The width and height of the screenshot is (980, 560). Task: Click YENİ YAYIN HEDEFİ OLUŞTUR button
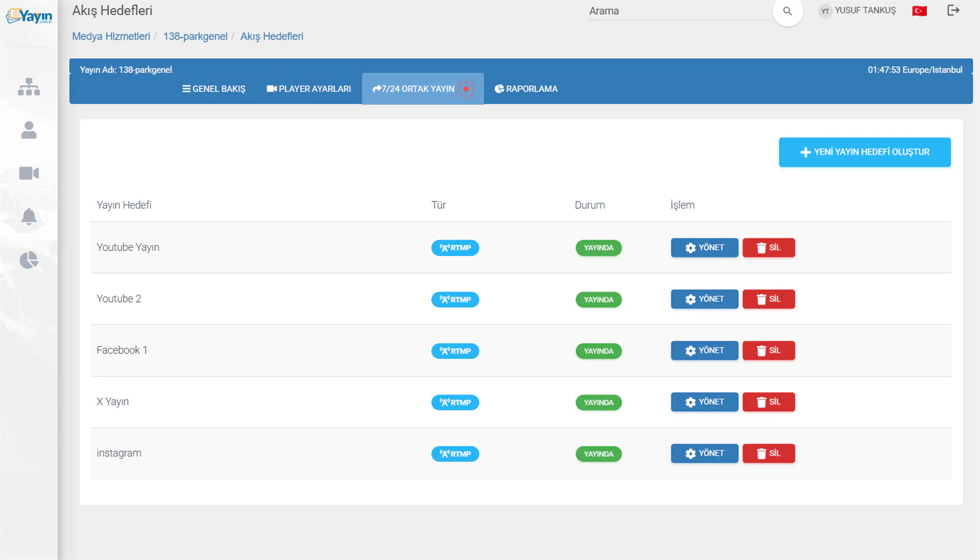pyautogui.click(x=865, y=152)
